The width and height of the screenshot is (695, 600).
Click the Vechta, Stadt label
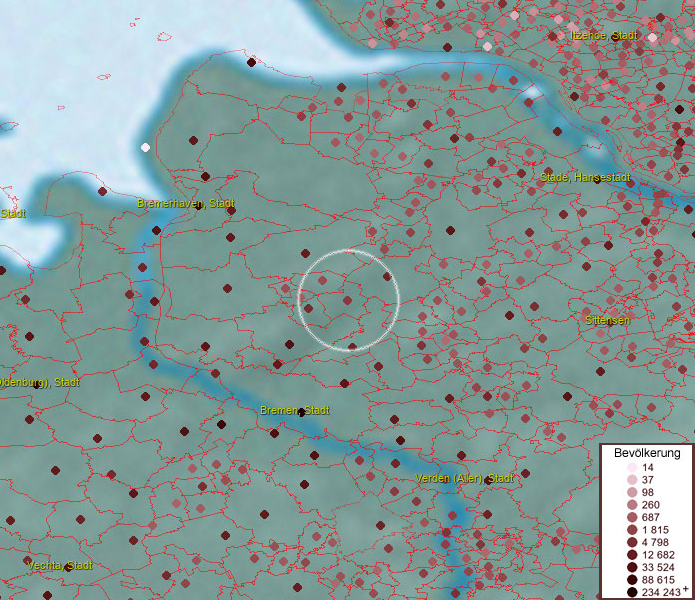(x=60, y=565)
